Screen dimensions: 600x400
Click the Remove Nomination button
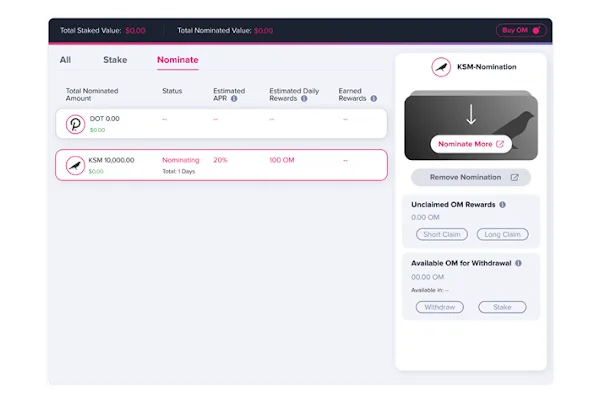pos(470,177)
